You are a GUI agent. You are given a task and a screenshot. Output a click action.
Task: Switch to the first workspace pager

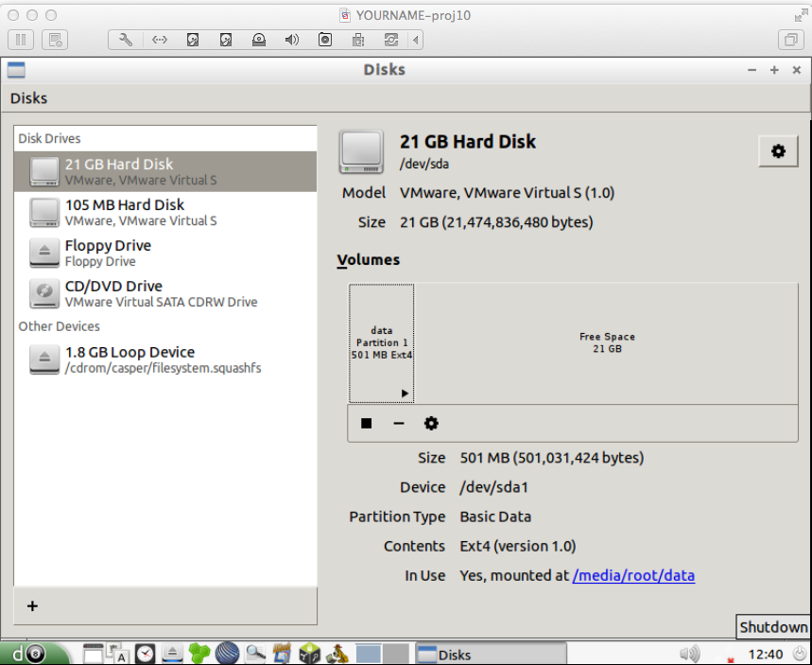pyautogui.click(x=369, y=654)
